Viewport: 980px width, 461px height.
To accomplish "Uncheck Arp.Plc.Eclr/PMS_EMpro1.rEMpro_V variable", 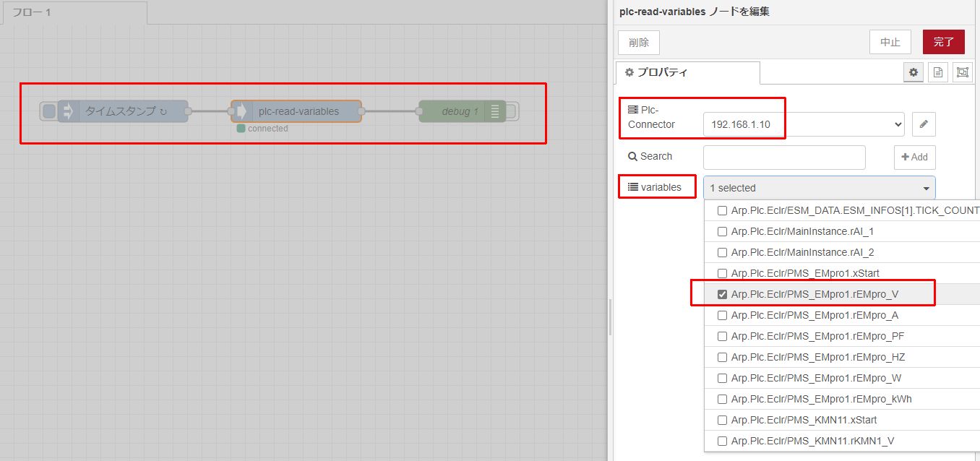I will (723, 293).
